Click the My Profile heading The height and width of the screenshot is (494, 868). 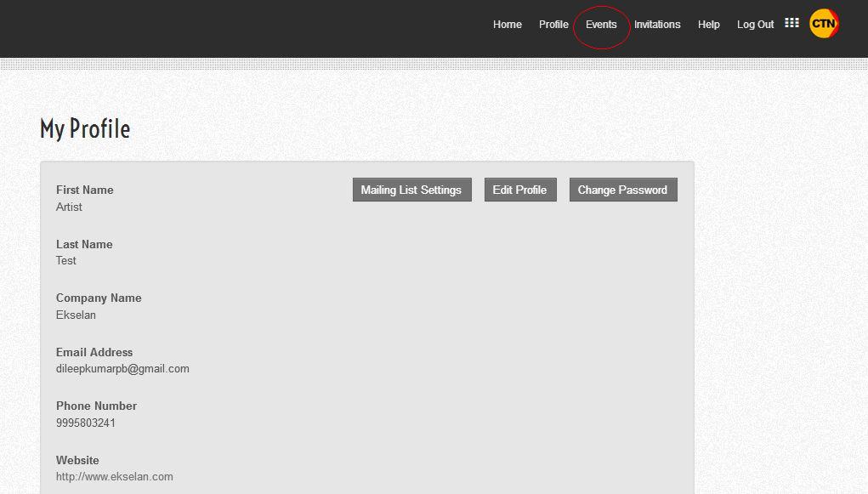85,129
